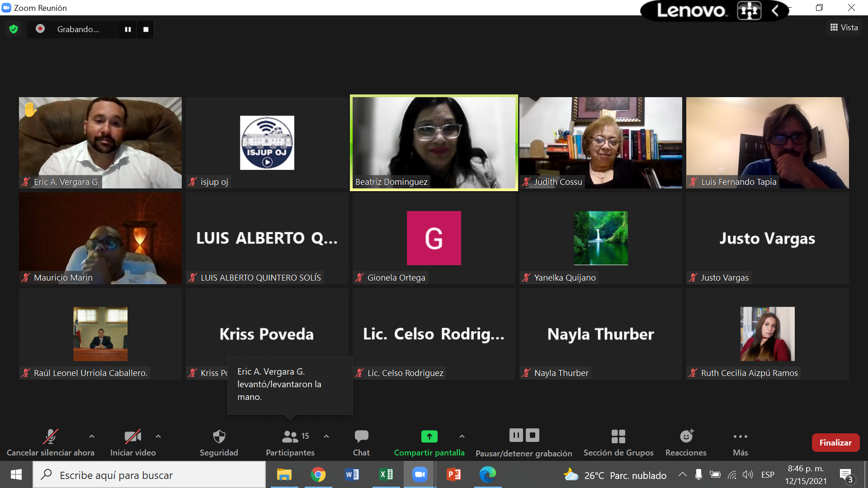Click the raised hand notification popup
The width and height of the screenshot is (868, 488).
(290, 385)
